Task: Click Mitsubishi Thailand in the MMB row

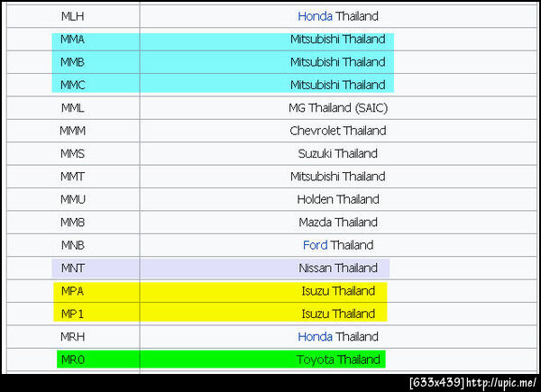Action: point(338,62)
